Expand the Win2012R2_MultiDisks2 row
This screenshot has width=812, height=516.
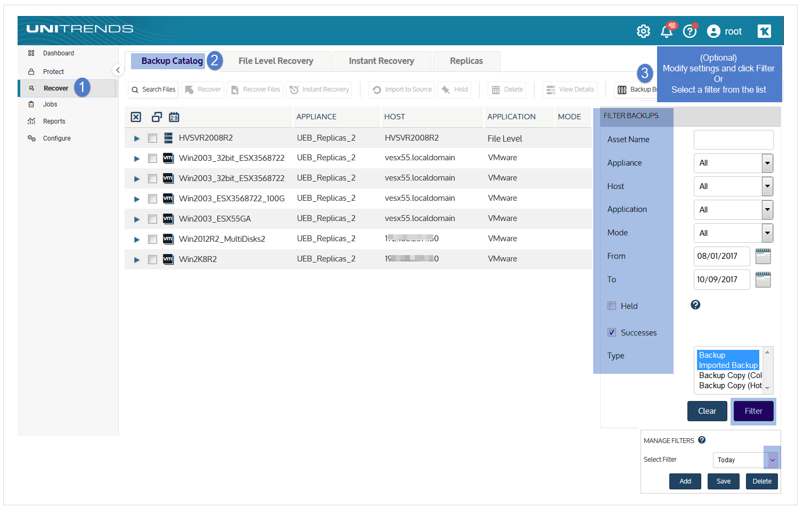(x=137, y=240)
